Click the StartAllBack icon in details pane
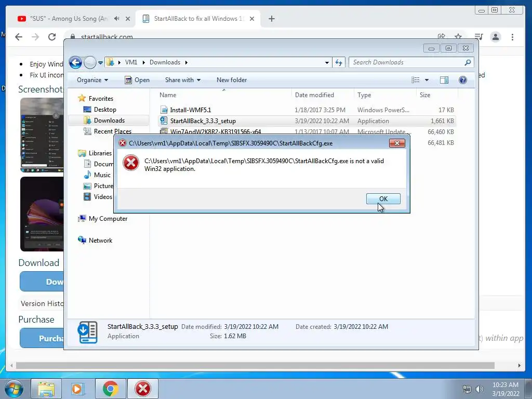The width and height of the screenshot is (532, 399). coord(87,332)
